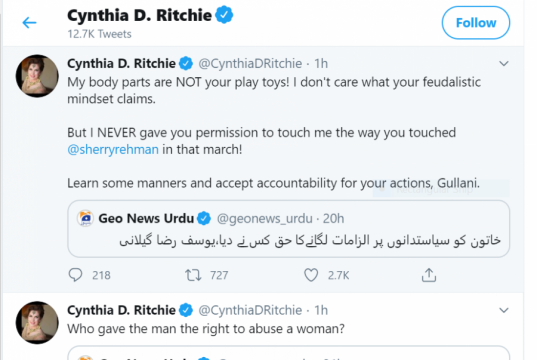Screen dimensions: 537x360
Task: Open second tweet's chevron dropdown menu
Action: pyautogui.click(x=503, y=310)
